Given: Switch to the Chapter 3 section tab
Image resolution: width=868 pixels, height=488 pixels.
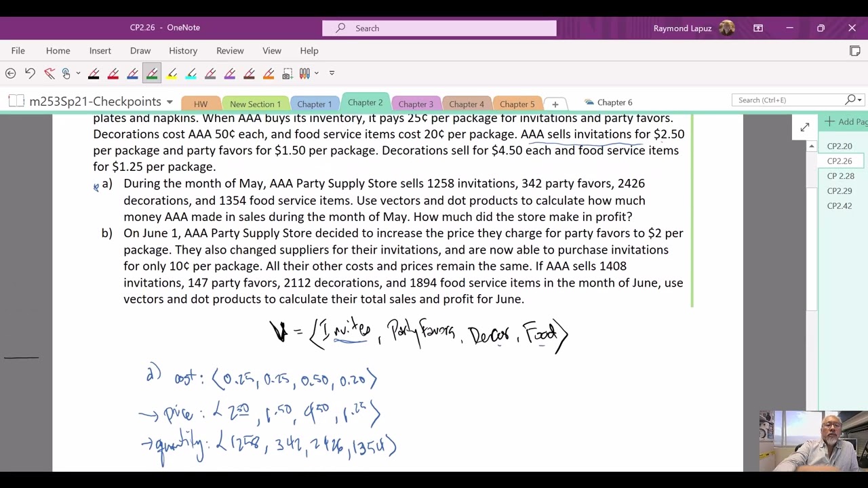Looking at the screenshot, I should [416, 104].
